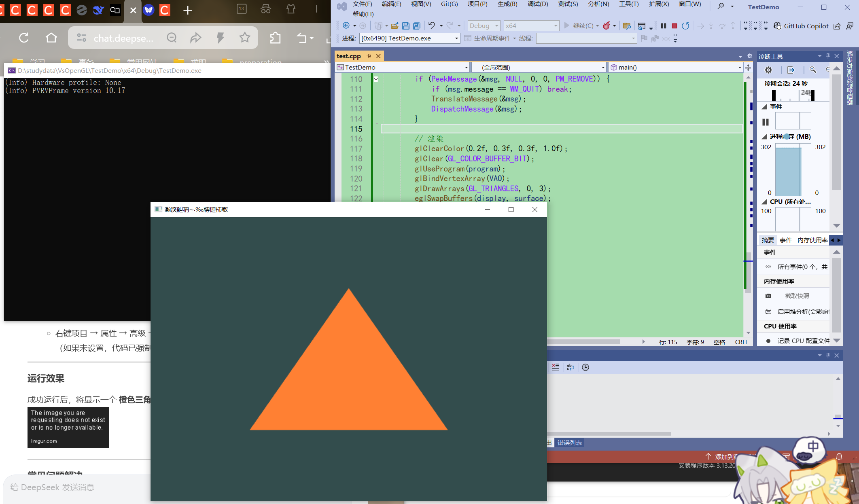Screen dimensions: 859x504
Task: Expand the main() member dropdown
Action: pos(739,67)
